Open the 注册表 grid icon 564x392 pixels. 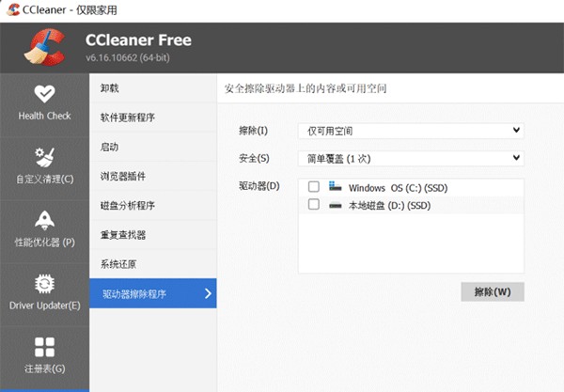(44, 346)
